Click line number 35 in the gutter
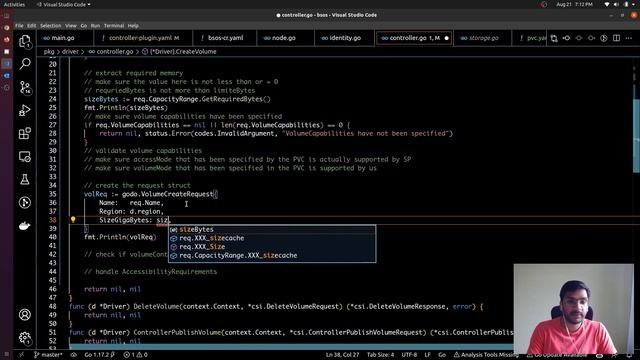The width and height of the screenshot is (640, 360). [x=52, y=194]
